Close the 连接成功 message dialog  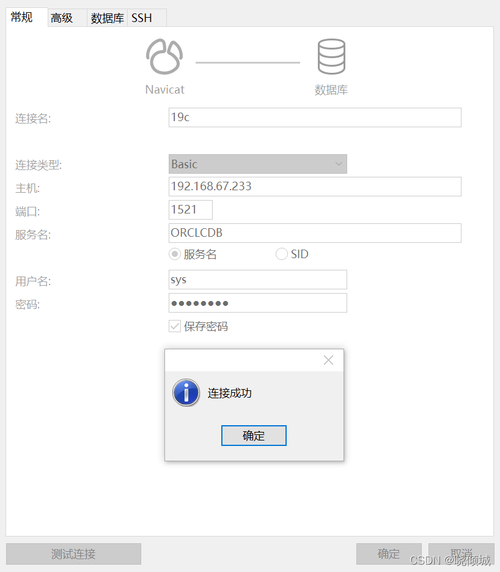328,360
